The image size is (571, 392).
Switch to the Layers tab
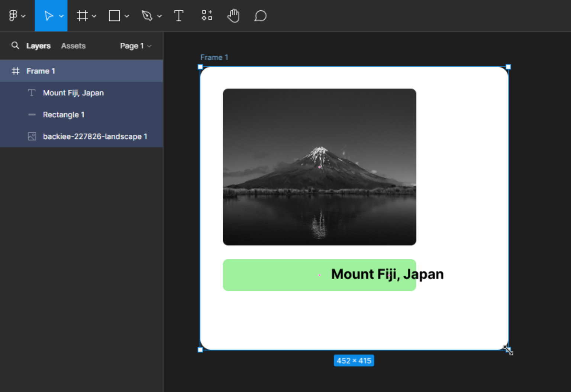38,46
